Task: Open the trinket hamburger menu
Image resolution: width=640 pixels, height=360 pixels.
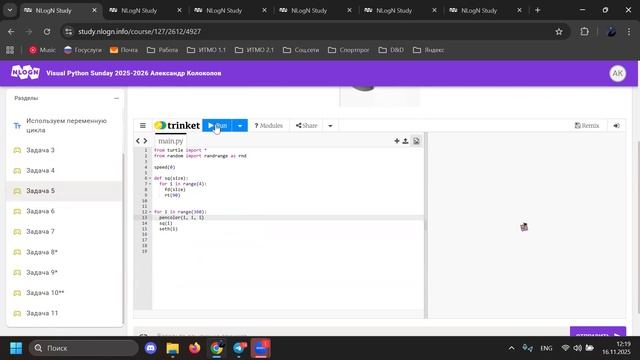Action: pyautogui.click(x=142, y=126)
